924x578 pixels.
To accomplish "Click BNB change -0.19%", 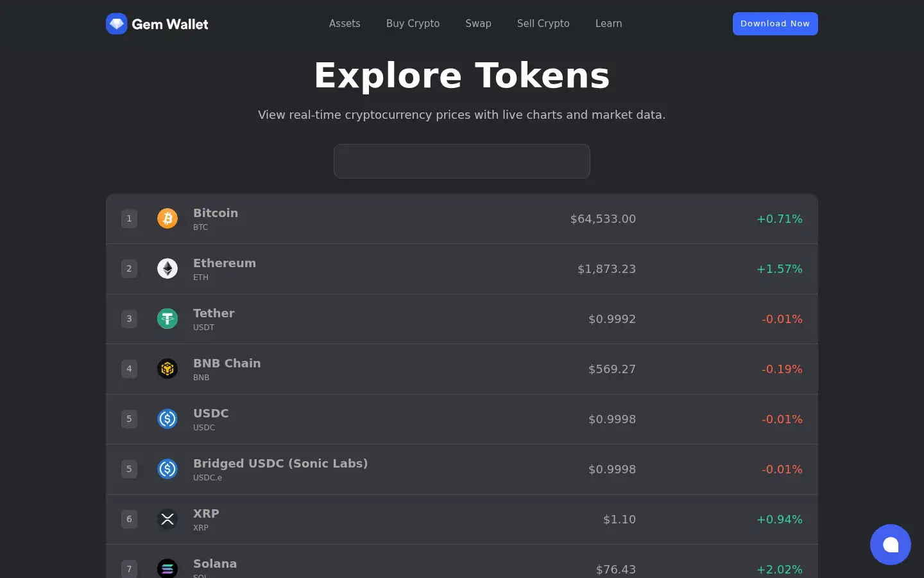I will [782, 369].
